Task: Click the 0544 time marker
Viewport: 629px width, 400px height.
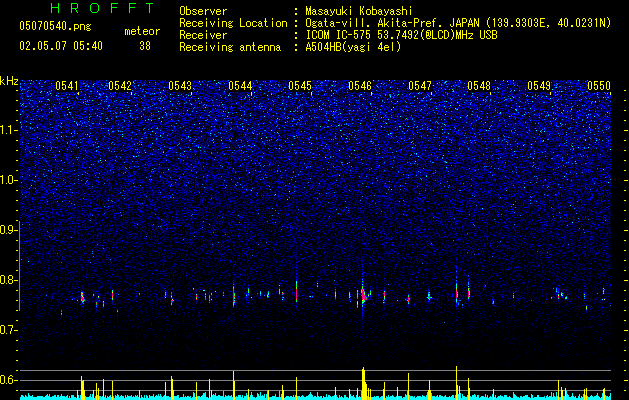Action: 240,86
